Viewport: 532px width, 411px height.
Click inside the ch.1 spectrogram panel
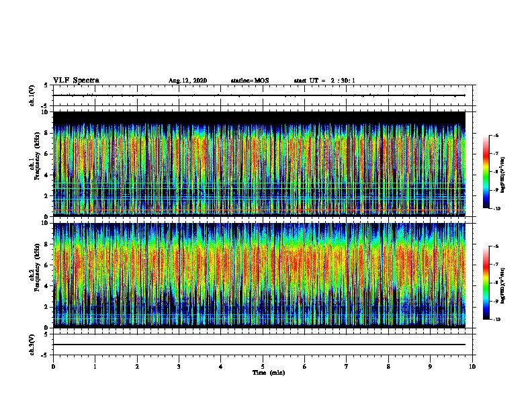(259, 164)
